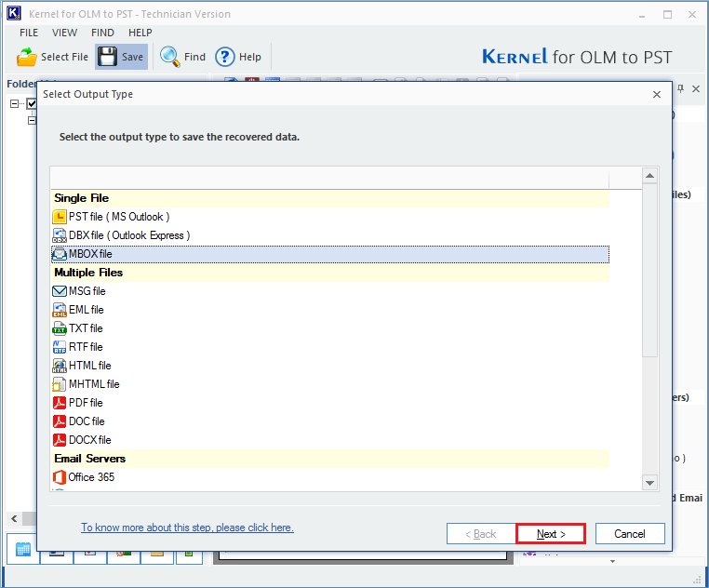Open the 'To know more about this step' link

187,528
